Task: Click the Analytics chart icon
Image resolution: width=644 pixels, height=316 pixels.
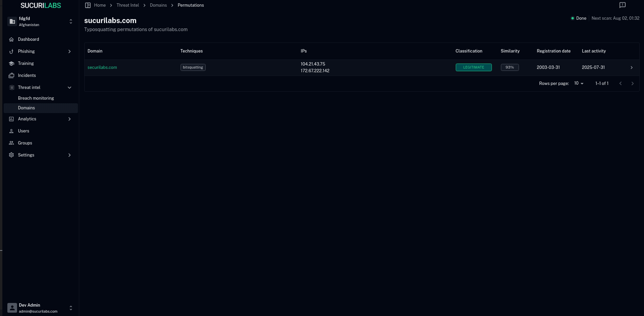Action: click(x=11, y=119)
